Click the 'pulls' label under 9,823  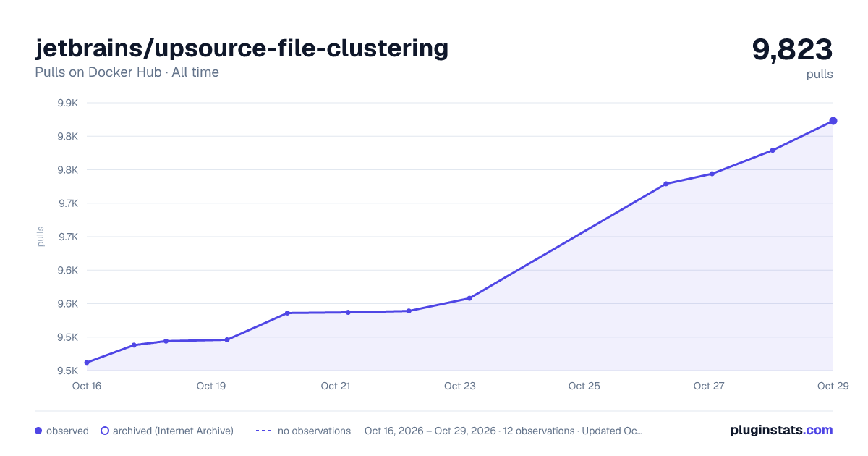coord(820,75)
